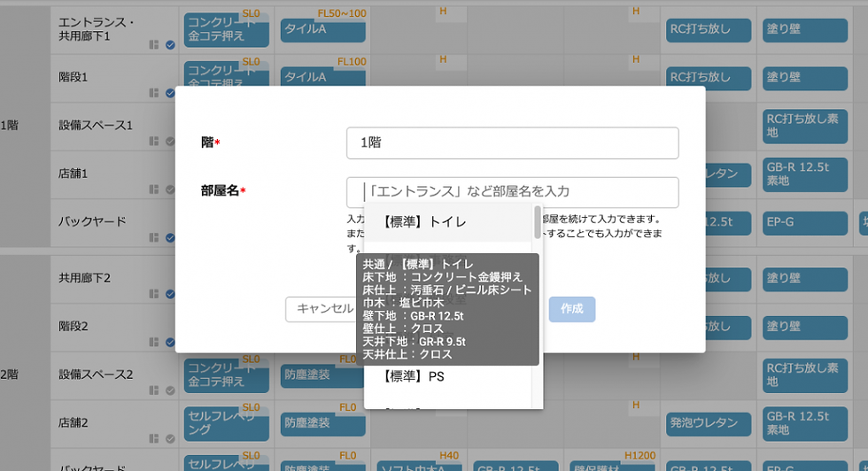This screenshot has width=868, height=471.
Task: Click the 階段1 room name
Action: coord(73,78)
